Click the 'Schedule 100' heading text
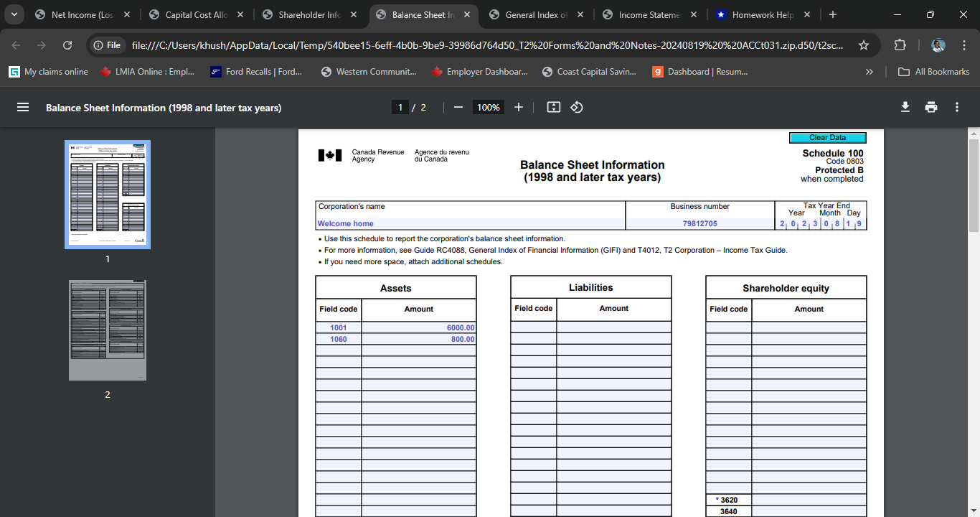 [833, 153]
